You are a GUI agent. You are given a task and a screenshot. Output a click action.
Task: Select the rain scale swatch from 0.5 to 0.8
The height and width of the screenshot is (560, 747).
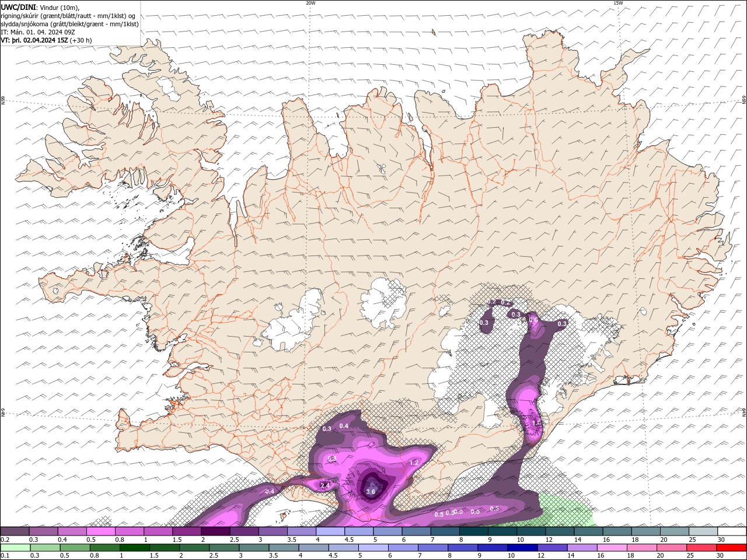click(x=75, y=548)
